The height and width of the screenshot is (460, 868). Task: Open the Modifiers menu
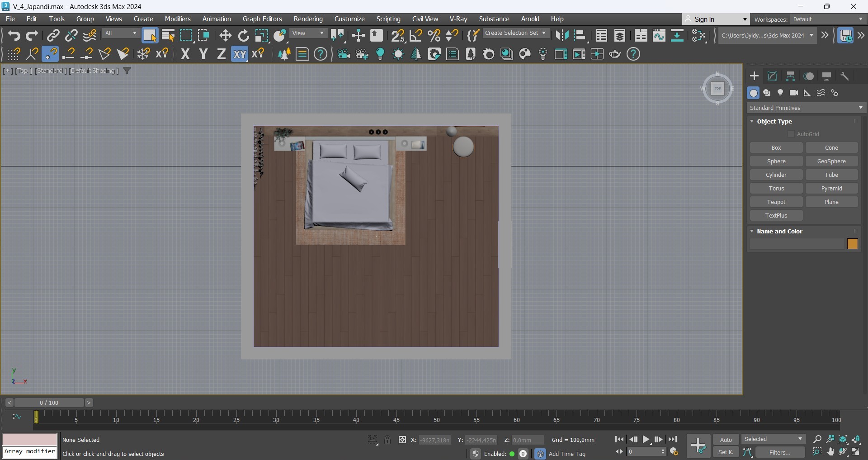coord(177,19)
